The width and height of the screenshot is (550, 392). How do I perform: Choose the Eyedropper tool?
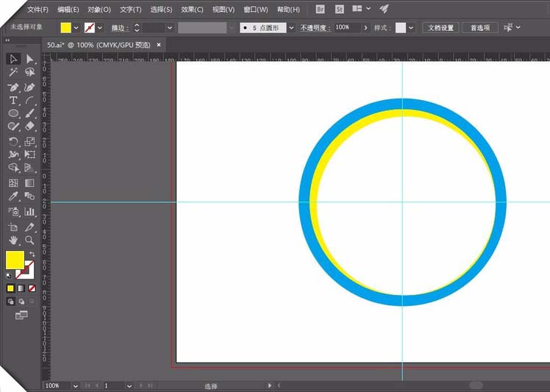[x=13, y=196]
